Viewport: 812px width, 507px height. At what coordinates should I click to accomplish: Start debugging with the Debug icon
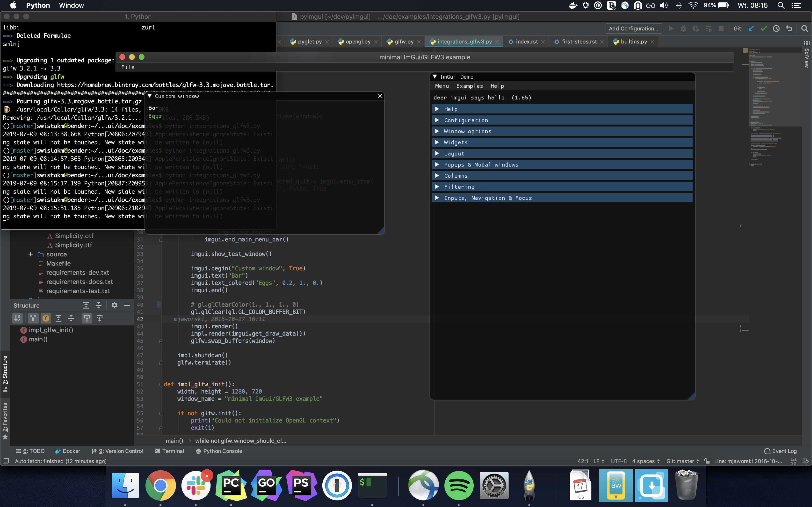pos(684,28)
